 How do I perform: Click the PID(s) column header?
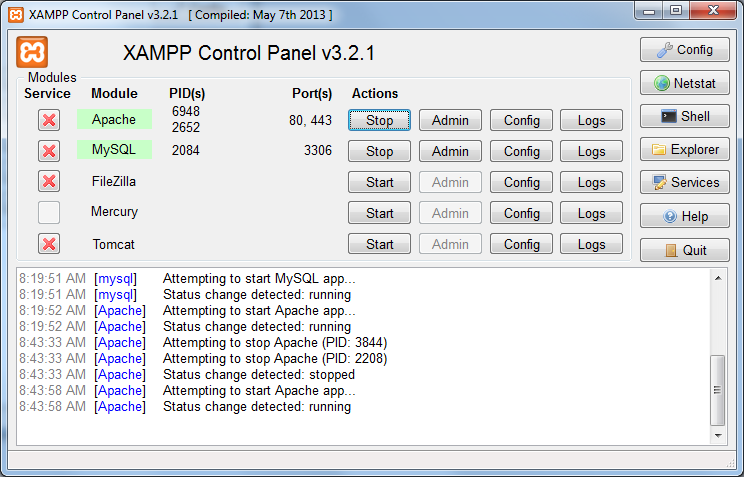pyautogui.click(x=187, y=94)
